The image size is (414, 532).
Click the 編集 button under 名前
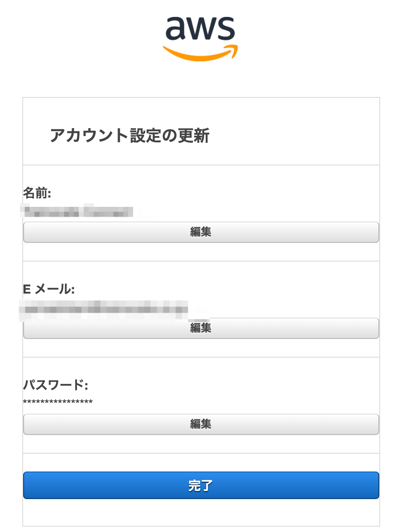pos(201,232)
